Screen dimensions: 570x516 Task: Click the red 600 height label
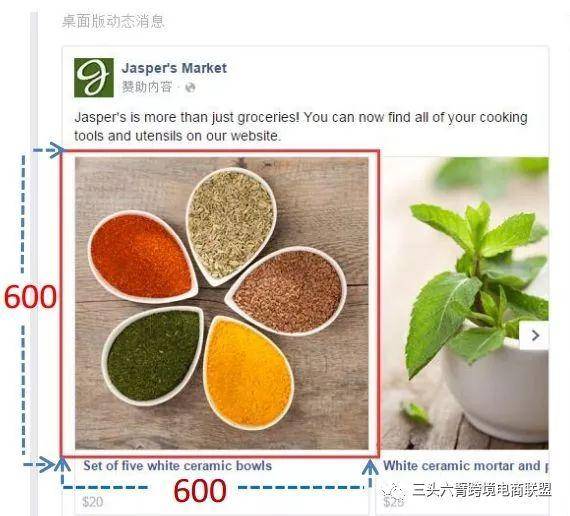pos(30,297)
